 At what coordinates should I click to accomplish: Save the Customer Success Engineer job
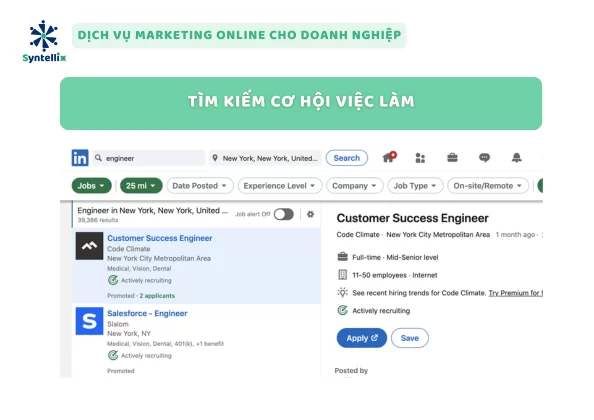tap(410, 338)
